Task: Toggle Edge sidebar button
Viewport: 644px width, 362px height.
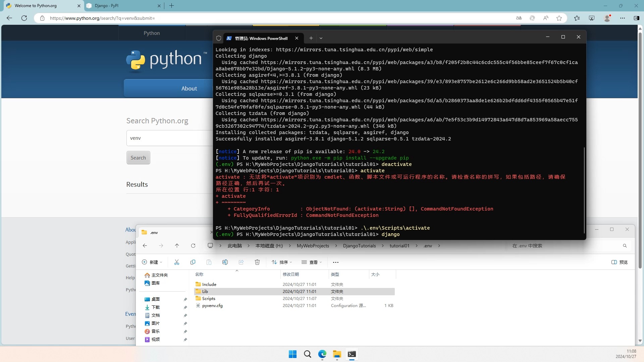Action: point(636,18)
